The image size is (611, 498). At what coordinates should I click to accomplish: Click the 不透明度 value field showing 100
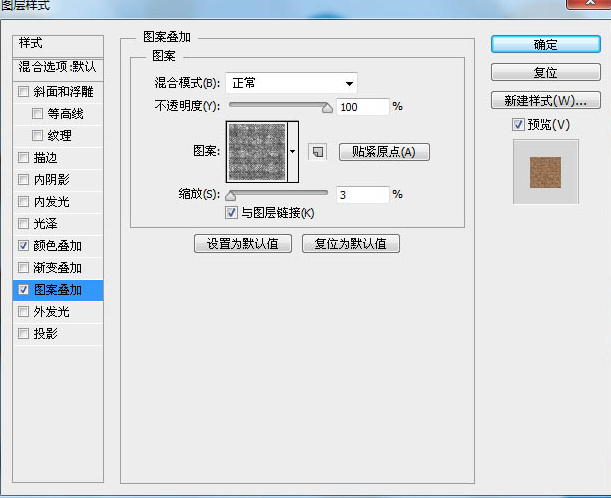point(363,107)
